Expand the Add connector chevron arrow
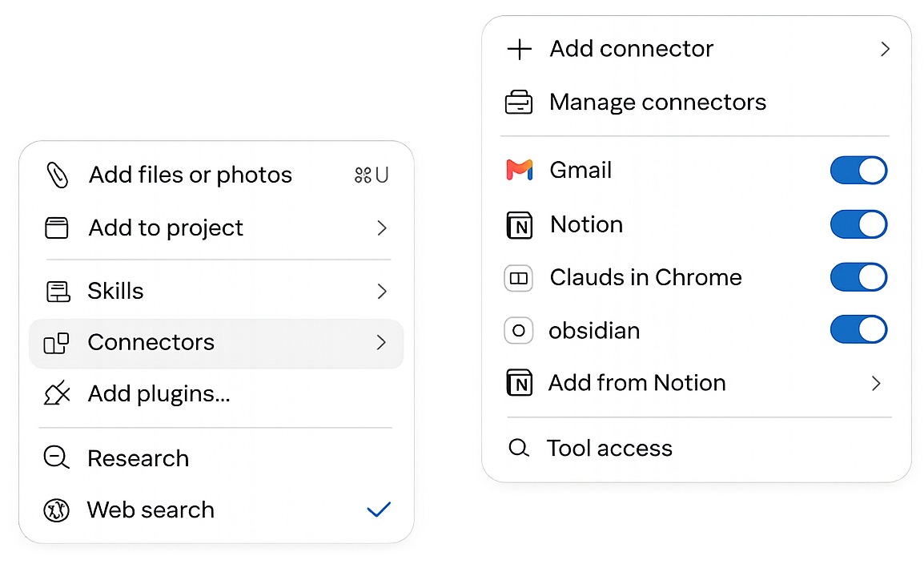Viewport: 924px width, 564px height. tap(885, 49)
